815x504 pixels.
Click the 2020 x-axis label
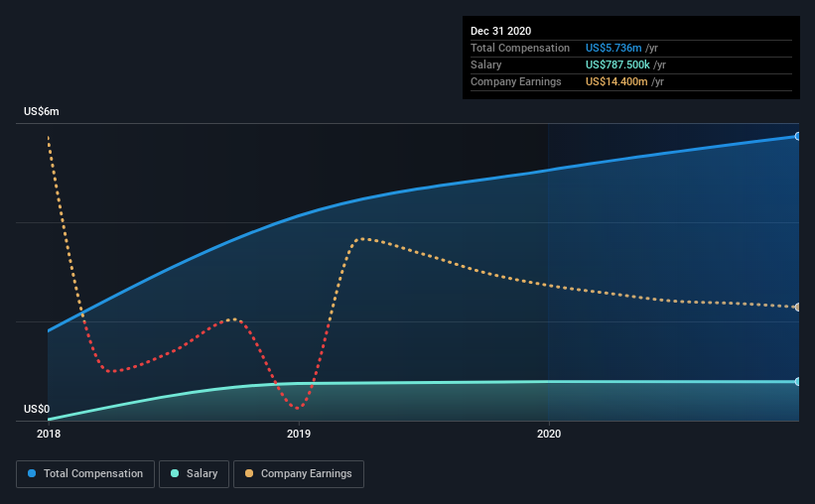tap(549, 434)
